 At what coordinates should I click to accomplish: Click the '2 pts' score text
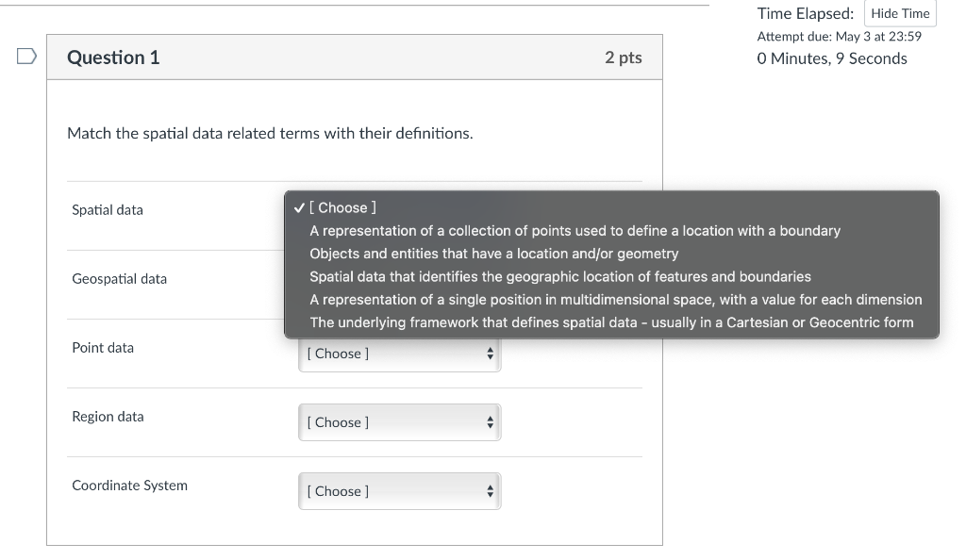[x=624, y=58]
